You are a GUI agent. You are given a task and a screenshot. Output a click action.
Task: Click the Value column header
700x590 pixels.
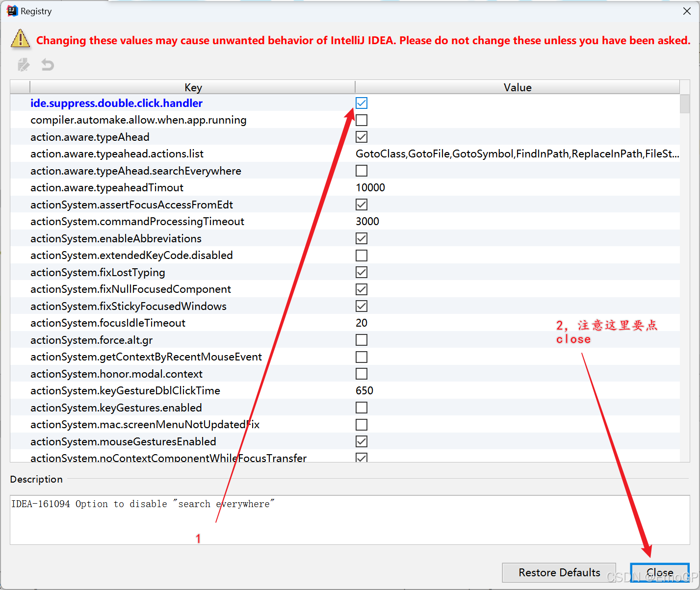click(518, 87)
